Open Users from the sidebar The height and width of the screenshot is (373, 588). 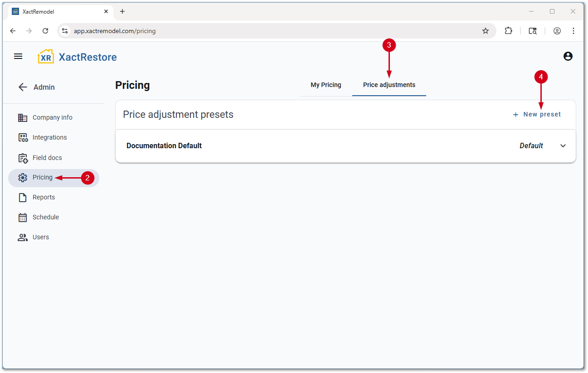(x=40, y=237)
